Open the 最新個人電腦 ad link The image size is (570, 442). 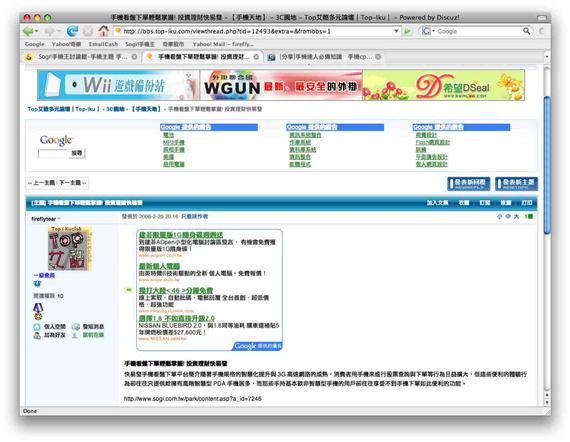coord(159,266)
